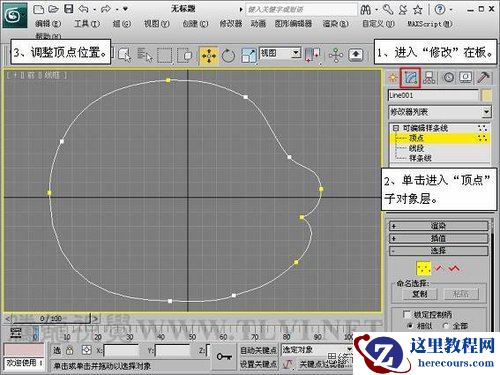Activate the Select and Rotate tool
Screen dimensions: 500x375
pos(228,56)
